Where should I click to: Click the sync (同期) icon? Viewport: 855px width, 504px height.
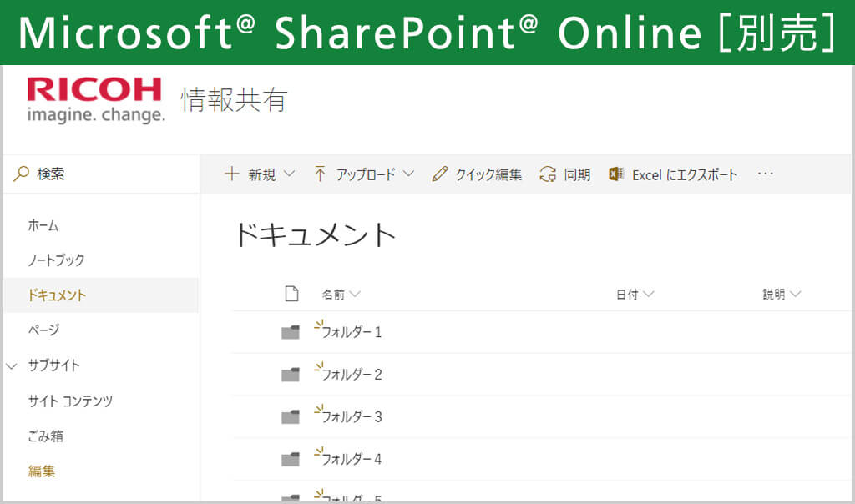coord(548,174)
